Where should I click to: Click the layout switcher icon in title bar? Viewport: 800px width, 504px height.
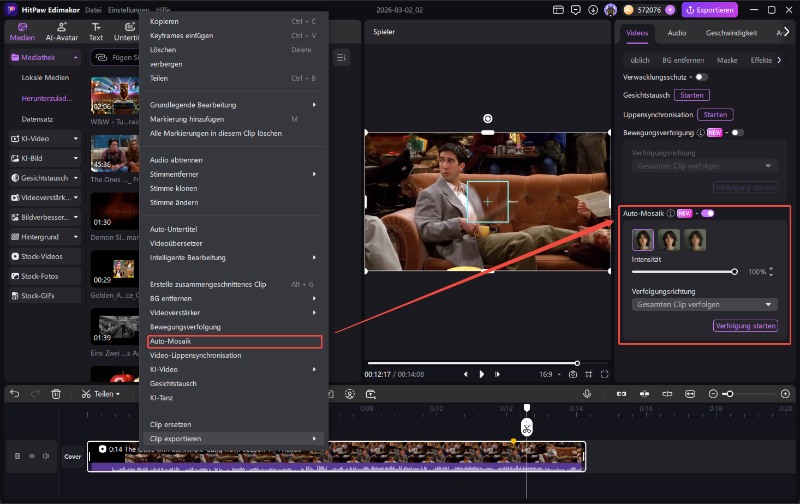(x=558, y=10)
